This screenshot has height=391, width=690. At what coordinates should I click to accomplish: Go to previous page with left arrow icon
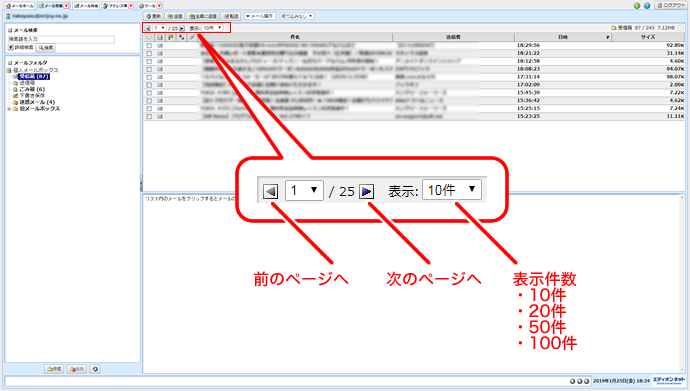tap(148, 28)
